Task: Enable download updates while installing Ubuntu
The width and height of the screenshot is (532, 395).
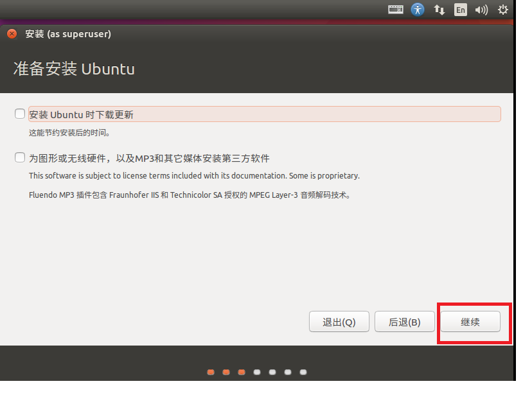Action: (20, 114)
